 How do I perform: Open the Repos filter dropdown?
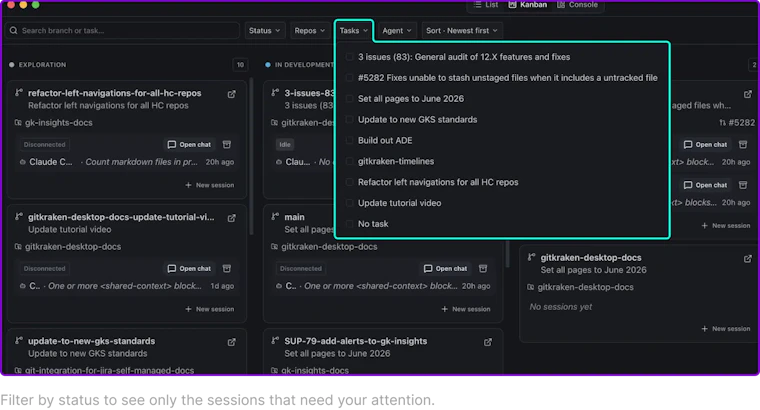309,31
